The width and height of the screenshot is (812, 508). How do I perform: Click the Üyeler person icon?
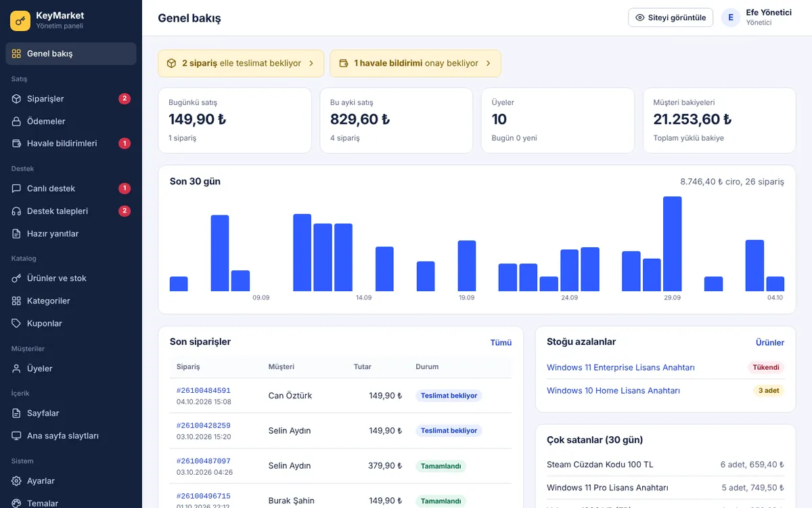pos(17,368)
